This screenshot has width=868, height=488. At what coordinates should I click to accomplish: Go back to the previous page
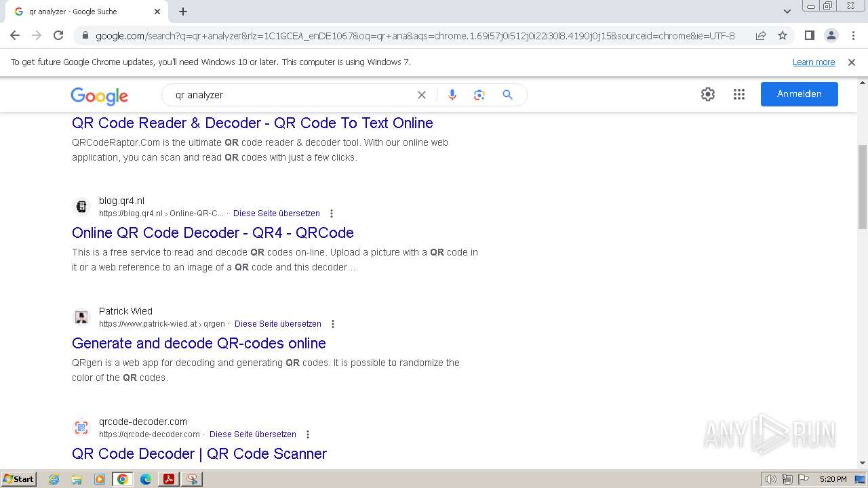[15, 35]
